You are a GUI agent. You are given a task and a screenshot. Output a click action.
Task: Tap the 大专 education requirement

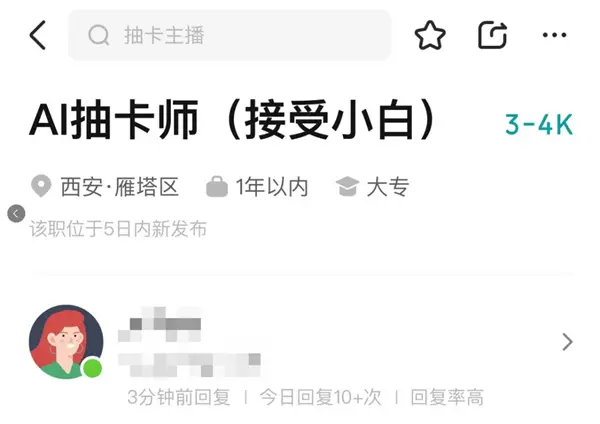click(388, 187)
